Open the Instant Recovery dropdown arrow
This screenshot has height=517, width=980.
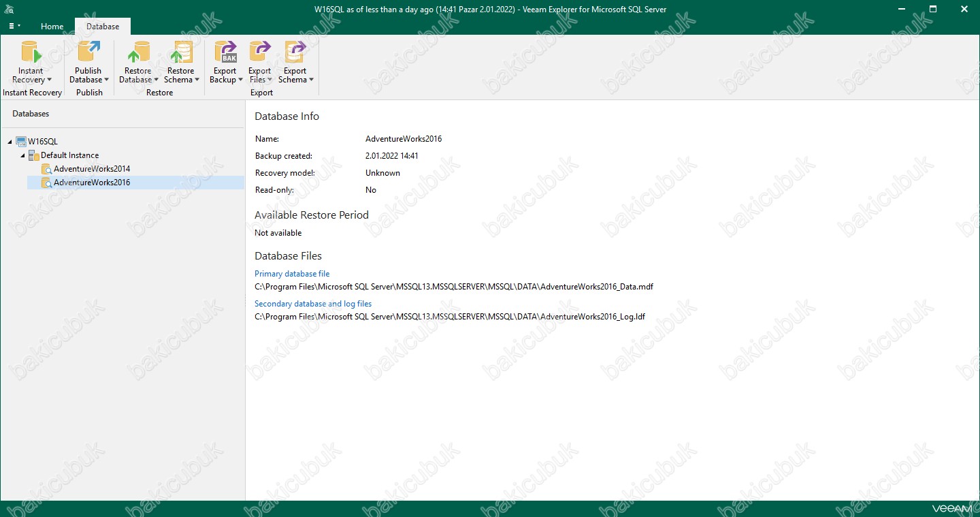click(x=49, y=80)
